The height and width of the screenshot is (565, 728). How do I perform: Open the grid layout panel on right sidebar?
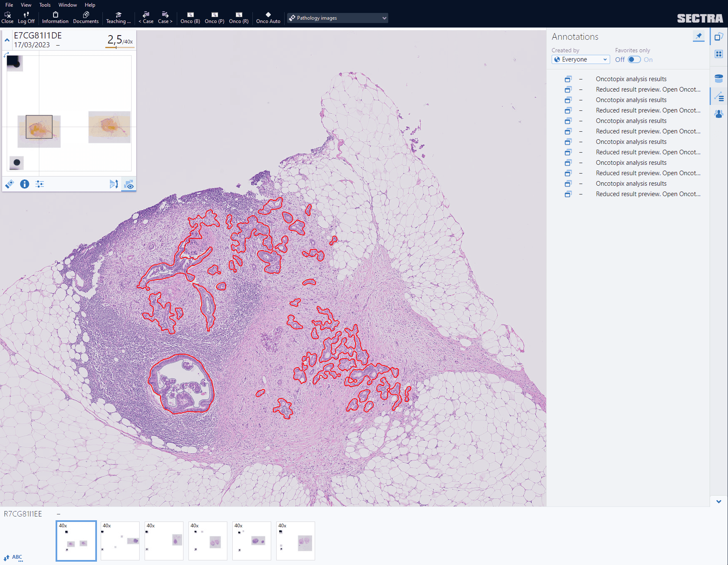[719, 54]
